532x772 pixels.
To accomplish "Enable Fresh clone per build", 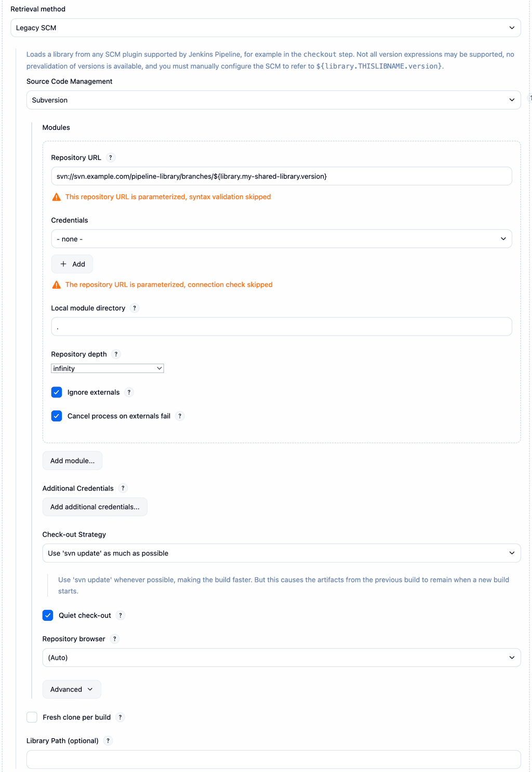I will coord(32,717).
